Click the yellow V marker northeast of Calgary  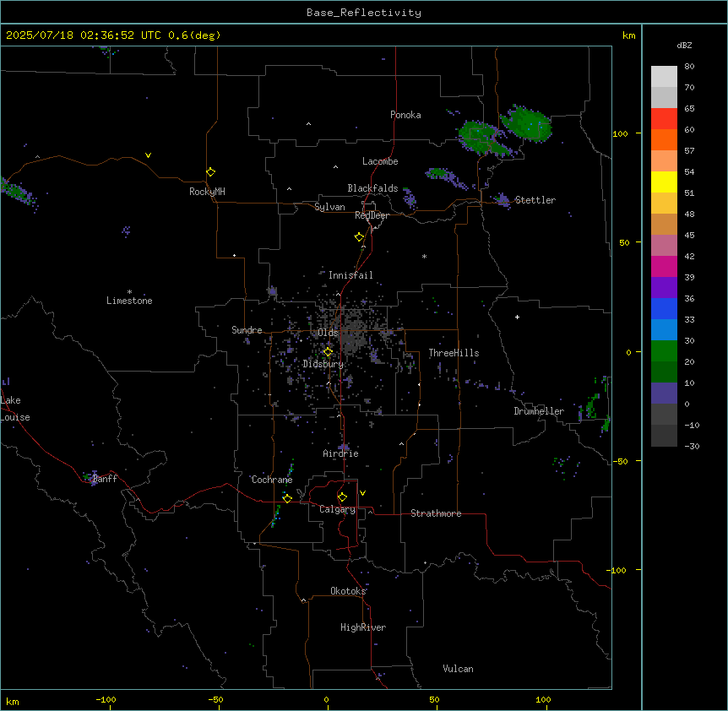(362, 493)
